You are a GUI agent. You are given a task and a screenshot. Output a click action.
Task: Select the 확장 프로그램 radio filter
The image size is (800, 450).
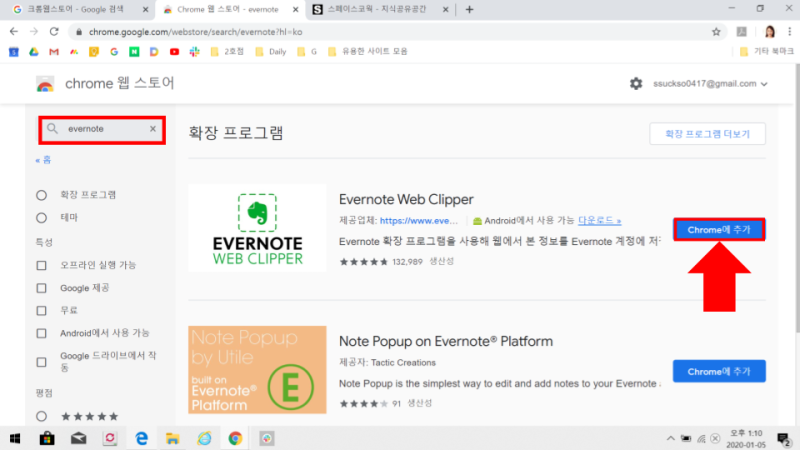click(x=41, y=195)
